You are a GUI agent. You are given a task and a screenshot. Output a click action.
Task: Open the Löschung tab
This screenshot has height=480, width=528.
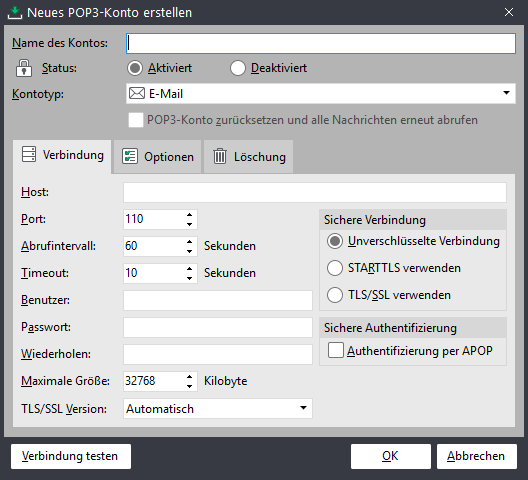point(249,157)
